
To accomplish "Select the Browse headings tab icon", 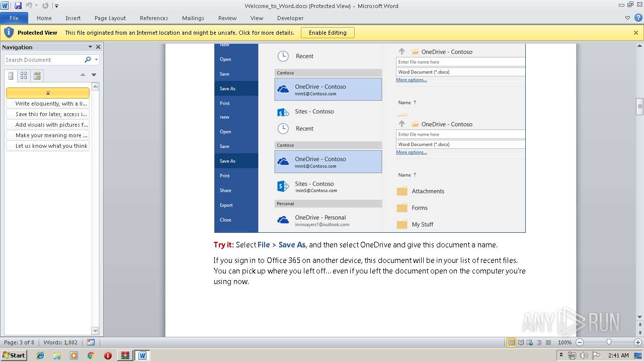I will (11, 76).
